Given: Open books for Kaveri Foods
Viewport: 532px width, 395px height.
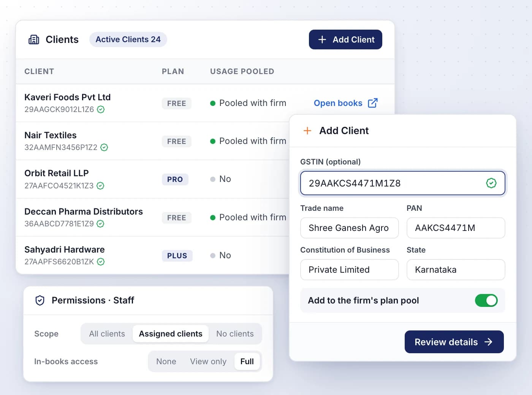Looking at the screenshot, I should (x=345, y=103).
